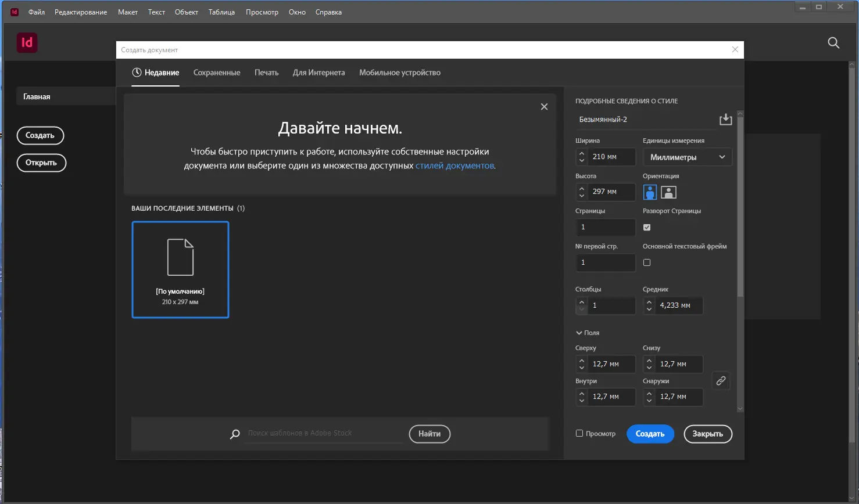This screenshot has height=504, width=859.
Task: Decrease the Сверху margin with down arrow
Action: point(582,368)
